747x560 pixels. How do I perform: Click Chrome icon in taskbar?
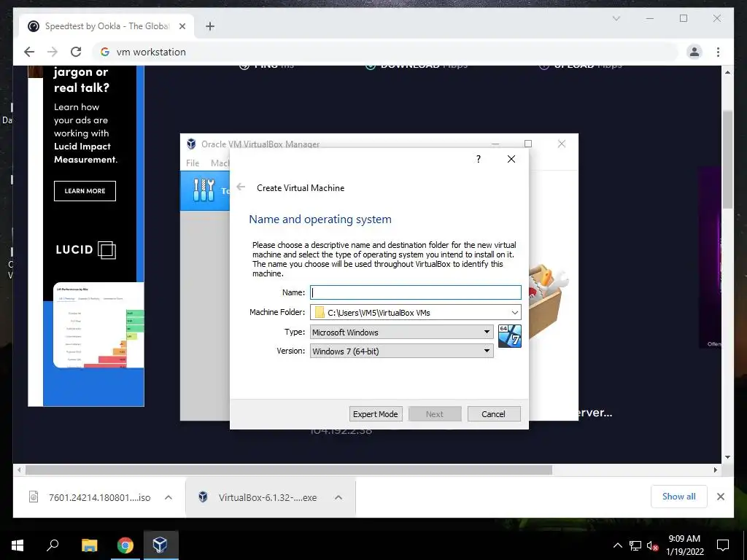click(x=125, y=545)
